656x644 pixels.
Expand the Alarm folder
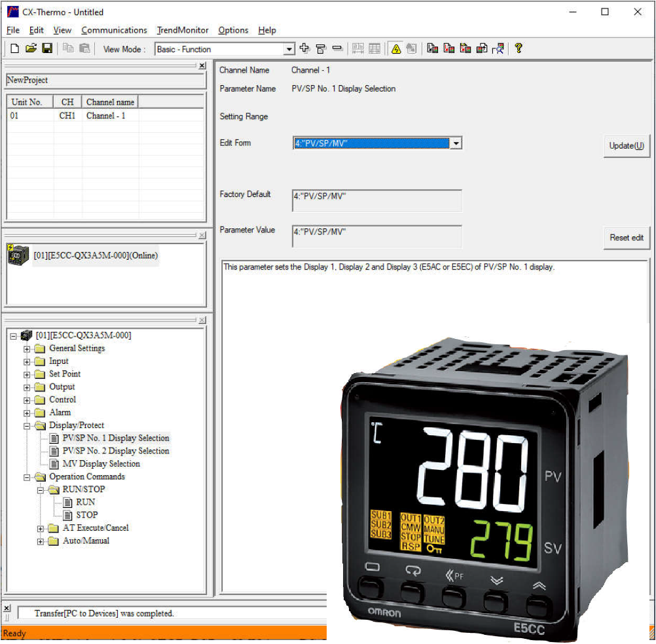[x=27, y=414]
